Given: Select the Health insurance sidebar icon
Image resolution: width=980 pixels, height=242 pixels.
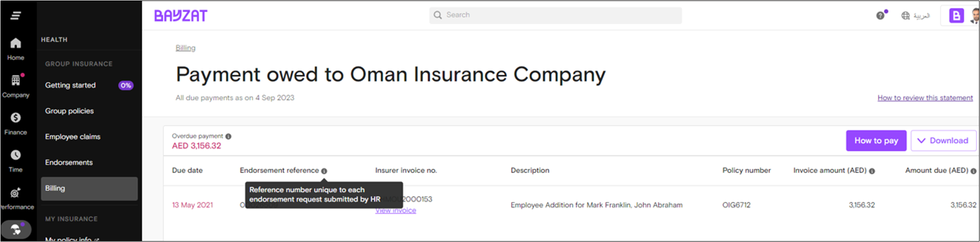Looking at the screenshot, I should click(16, 229).
